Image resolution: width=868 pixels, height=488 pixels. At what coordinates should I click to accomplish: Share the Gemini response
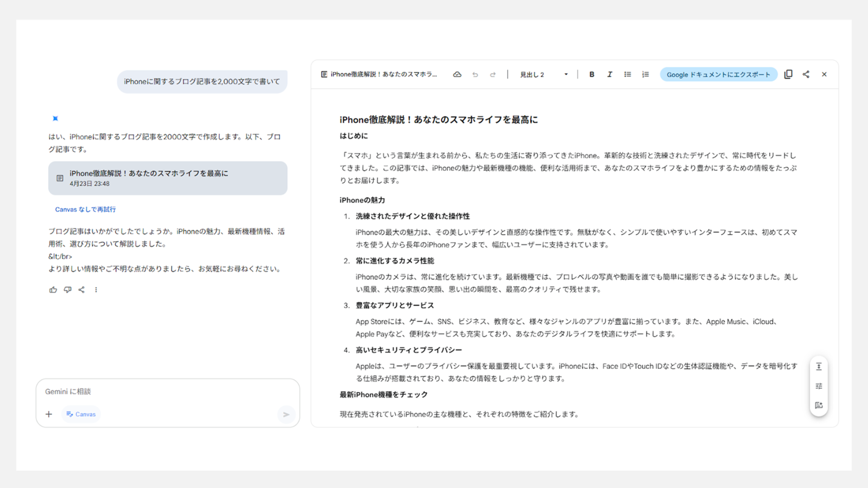tap(81, 290)
